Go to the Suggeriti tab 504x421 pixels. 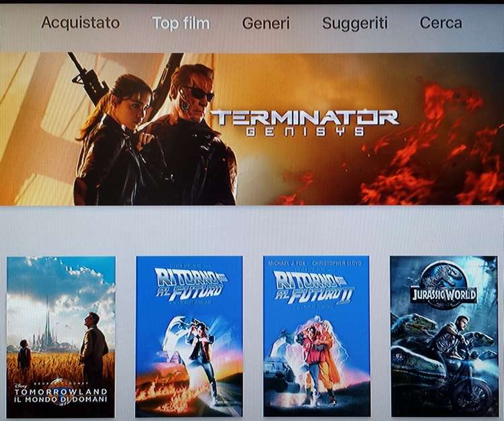(x=355, y=24)
